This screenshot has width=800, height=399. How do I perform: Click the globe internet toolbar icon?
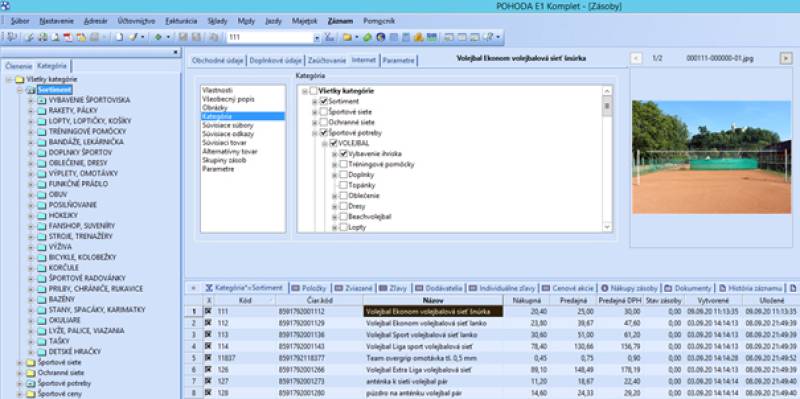pos(381,37)
